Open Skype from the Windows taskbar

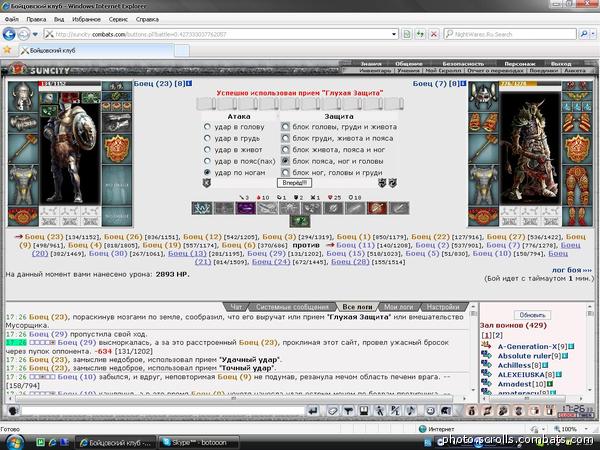(199, 443)
